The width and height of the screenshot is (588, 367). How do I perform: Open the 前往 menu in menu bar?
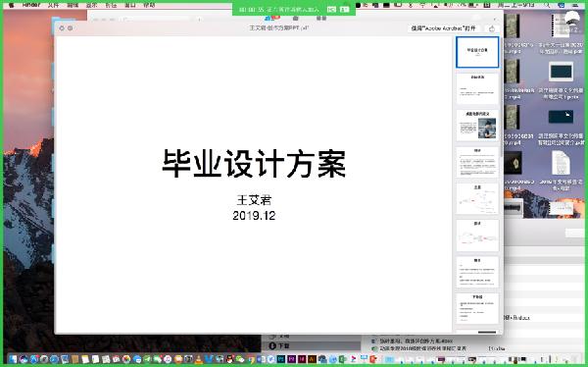click(111, 5)
